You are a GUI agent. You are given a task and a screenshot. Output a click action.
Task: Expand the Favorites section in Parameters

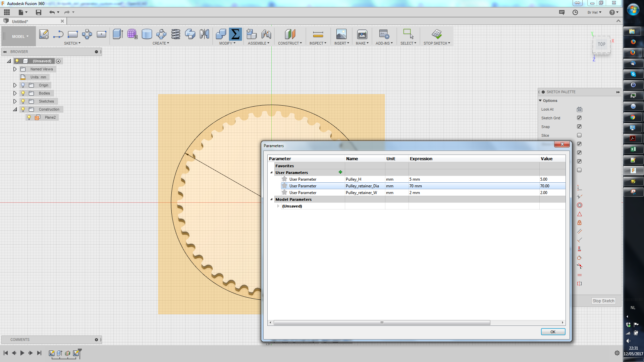[272, 165]
